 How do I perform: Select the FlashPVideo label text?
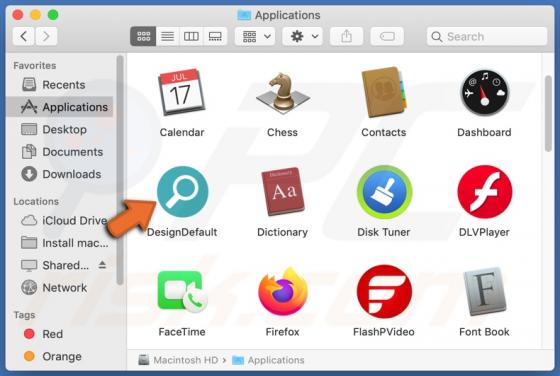point(384,332)
